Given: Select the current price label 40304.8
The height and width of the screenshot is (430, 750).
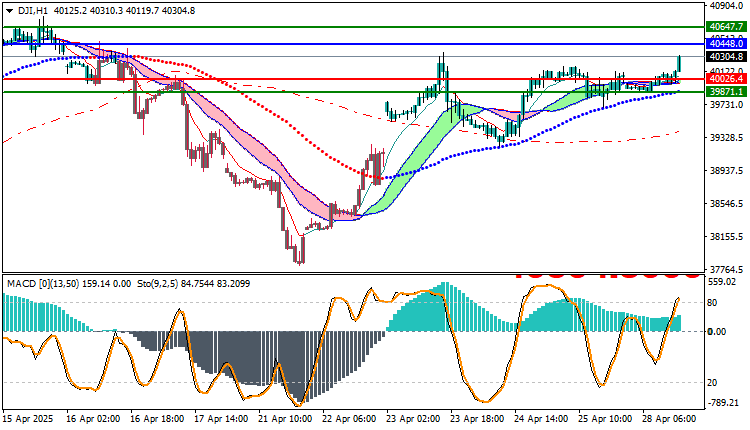Looking at the screenshot, I should click(x=726, y=56).
